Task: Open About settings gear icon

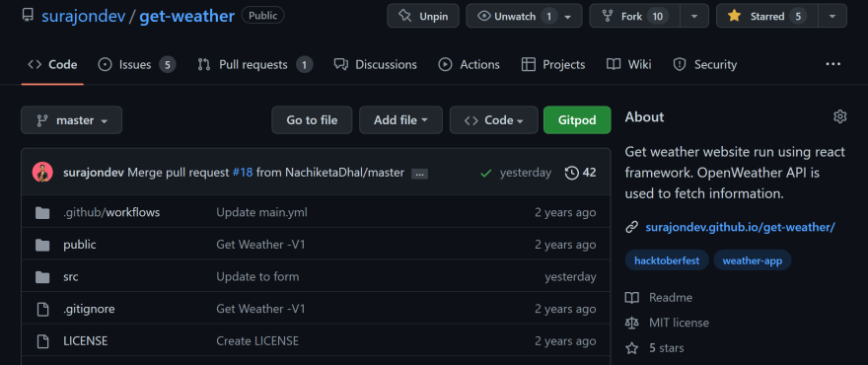Action: pyautogui.click(x=839, y=116)
